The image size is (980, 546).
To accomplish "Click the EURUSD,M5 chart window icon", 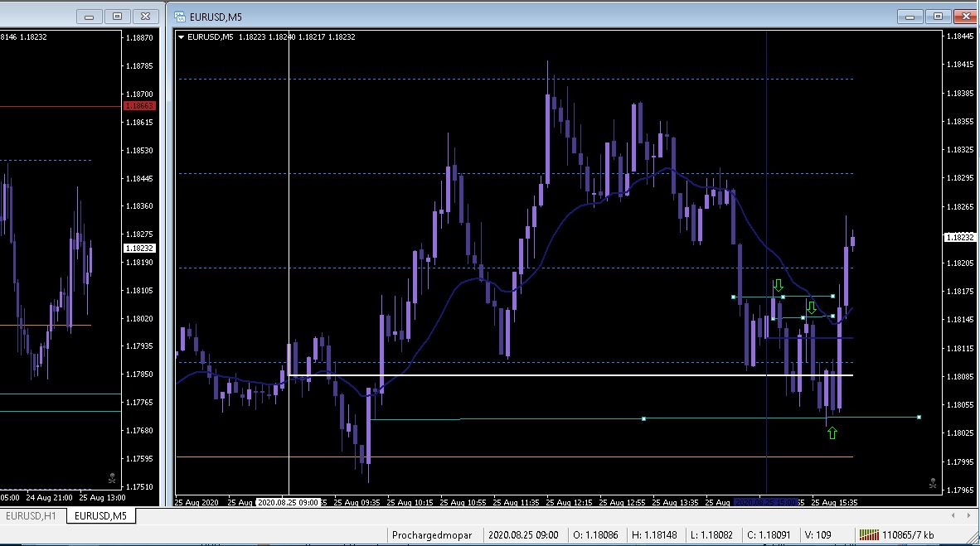I will pyautogui.click(x=180, y=17).
